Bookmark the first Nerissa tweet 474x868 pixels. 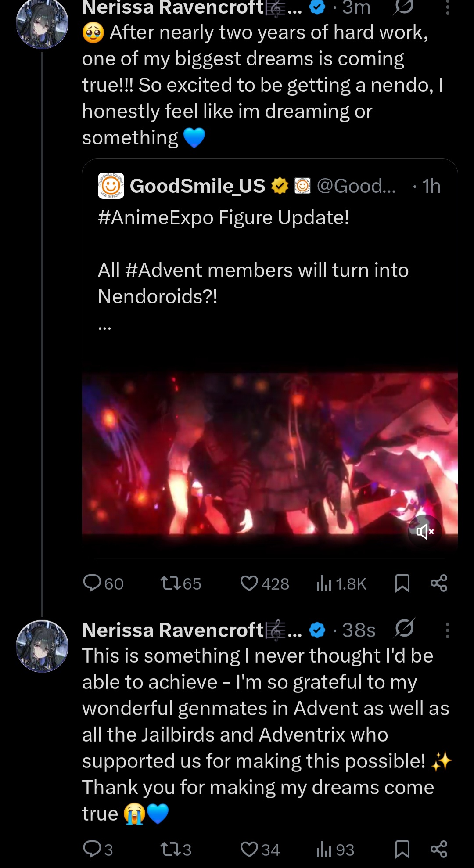click(402, 583)
